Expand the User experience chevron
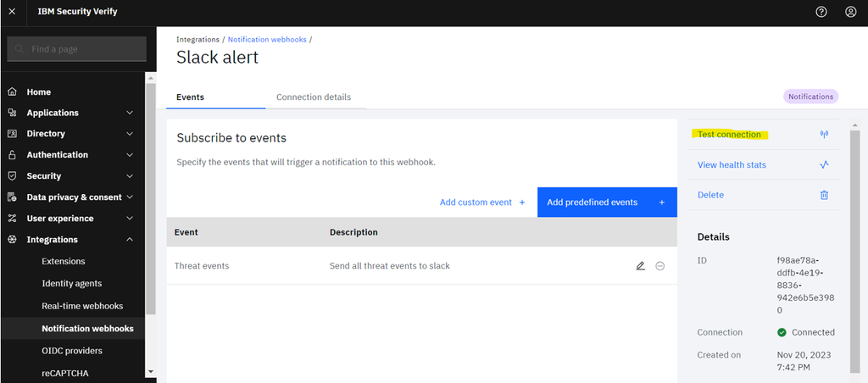 click(x=130, y=218)
